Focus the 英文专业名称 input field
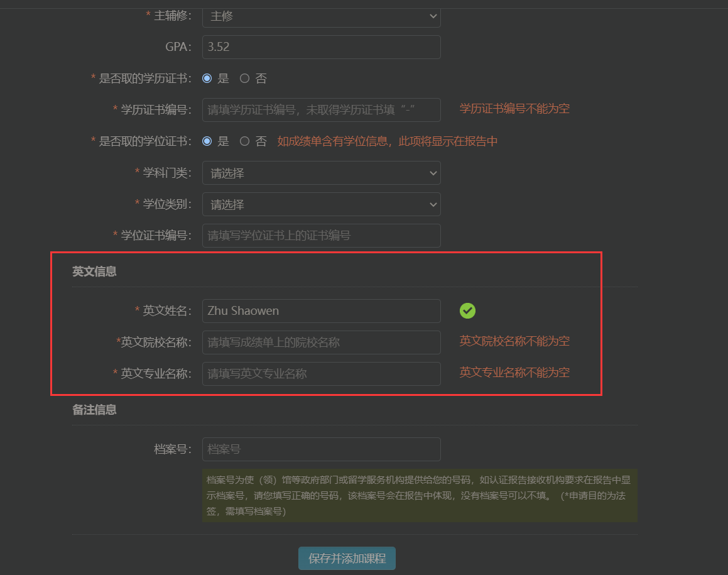Image resolution: width=728 pixels, height=575 pixels. [x=321, y=373]
